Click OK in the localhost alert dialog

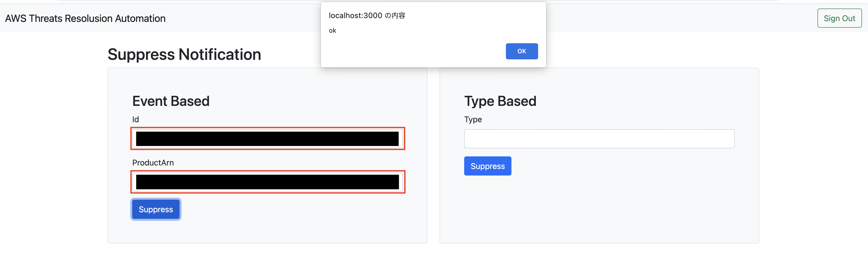(521, 51)
